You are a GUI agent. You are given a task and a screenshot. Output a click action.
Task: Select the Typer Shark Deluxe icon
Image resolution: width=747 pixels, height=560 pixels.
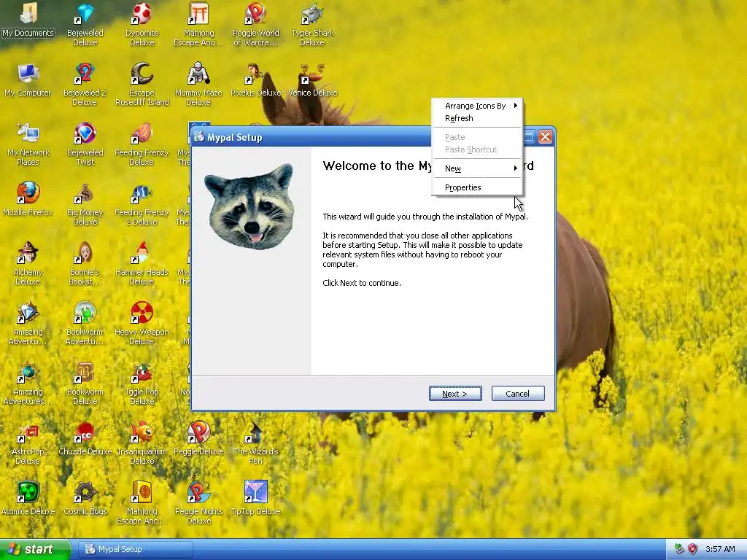[312, 25]
